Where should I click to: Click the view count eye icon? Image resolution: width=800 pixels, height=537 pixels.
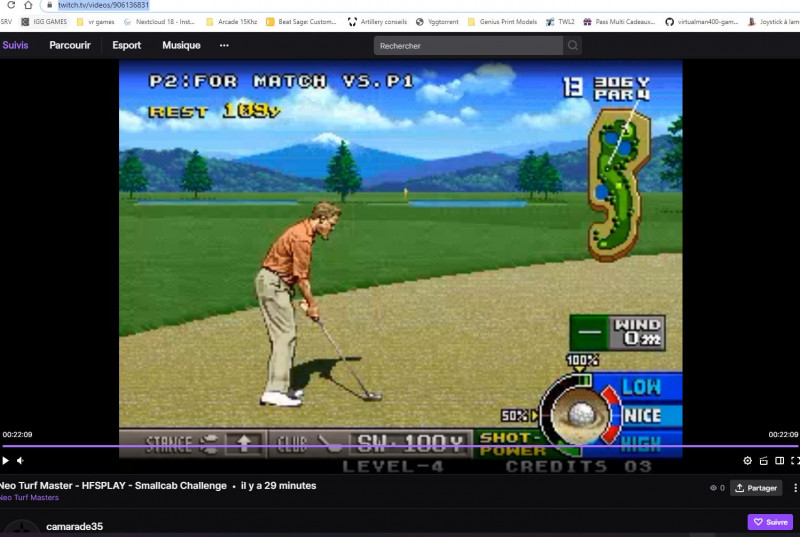pyautogui.click(x=713, y=488)
